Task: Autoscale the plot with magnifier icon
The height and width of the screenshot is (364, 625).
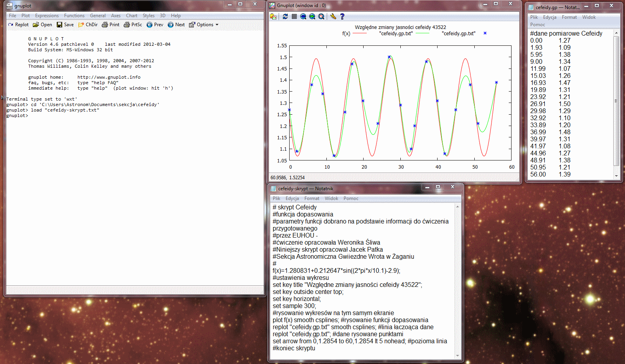Action: click(321, 16)
